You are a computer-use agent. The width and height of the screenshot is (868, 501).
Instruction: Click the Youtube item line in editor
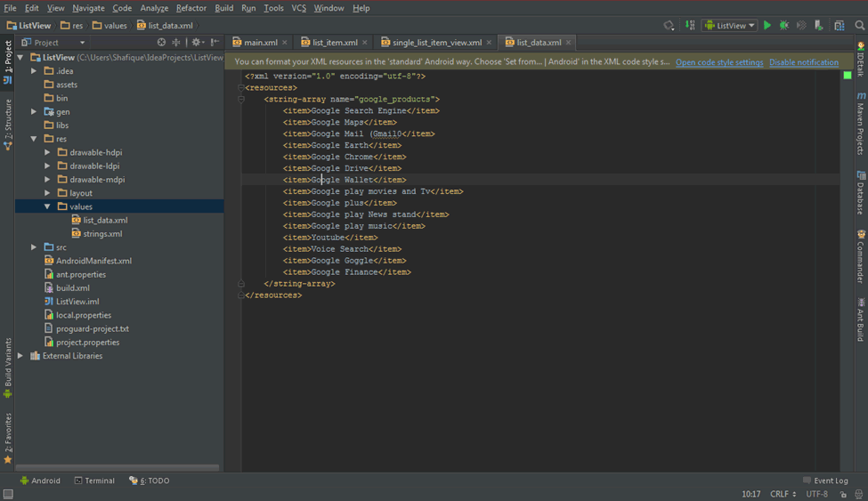(x=330, y=238)
